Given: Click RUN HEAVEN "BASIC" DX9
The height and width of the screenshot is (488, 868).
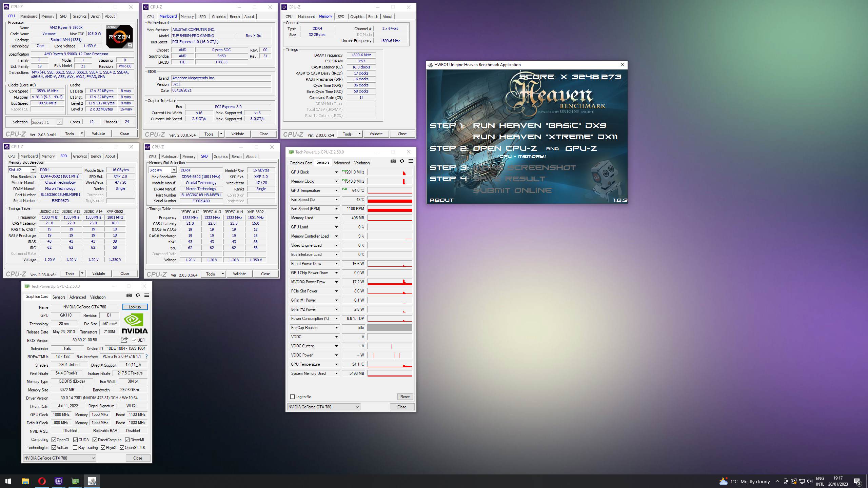Looking at the screenshot, I should point(539,126).
